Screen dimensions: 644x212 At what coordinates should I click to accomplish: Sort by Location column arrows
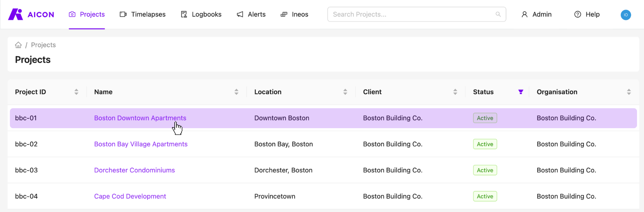pyautogui.click(x=345, y=92)
